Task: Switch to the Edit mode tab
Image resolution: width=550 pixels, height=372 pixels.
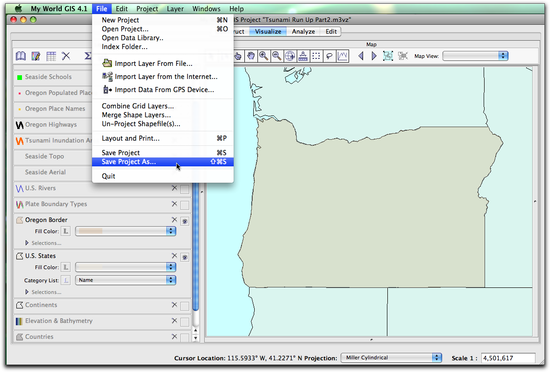Action: click(331, 32)
